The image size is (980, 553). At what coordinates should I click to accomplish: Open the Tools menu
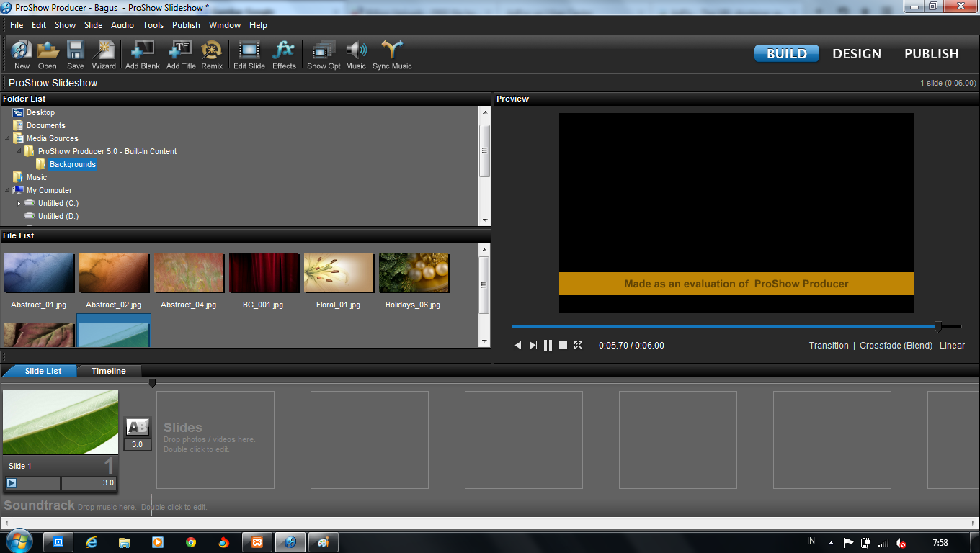coord(153,25)
